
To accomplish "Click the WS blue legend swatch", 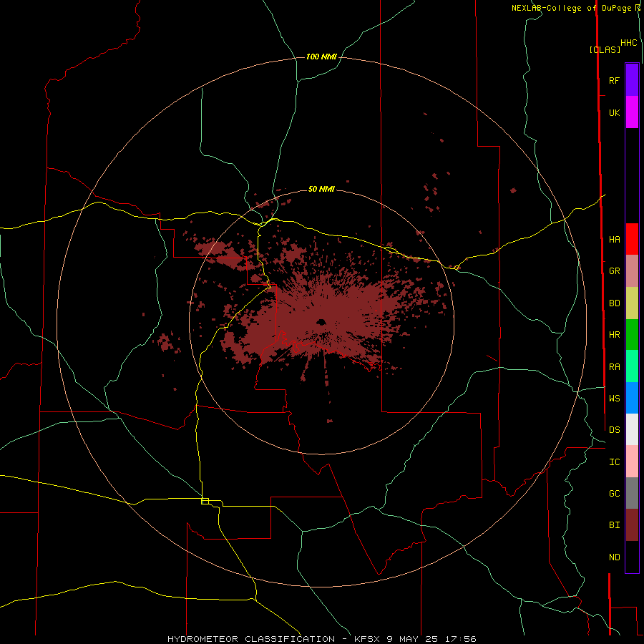I will 632,398.
